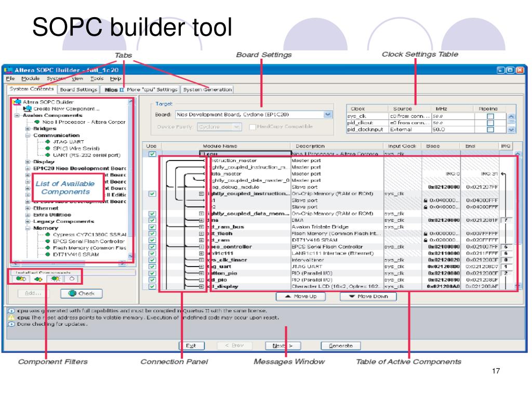
Task: Click the warning icon beside the reset address message
Action: (11, 317)
